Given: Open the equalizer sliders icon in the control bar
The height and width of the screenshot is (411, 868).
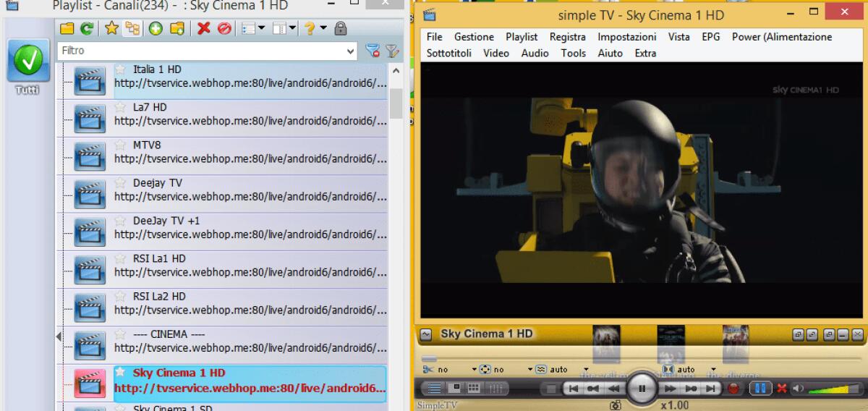Looking at the screenshot, I should click(495, 389).
